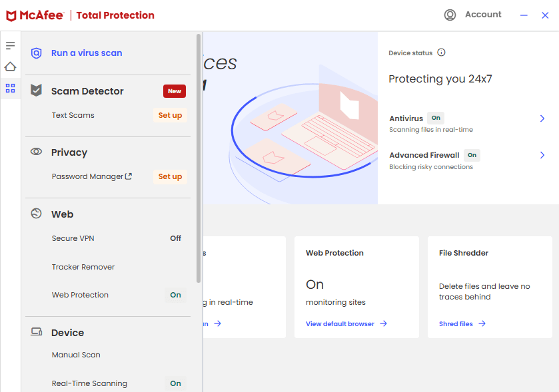Click the Device status info icon
559x392 pixels.
[x=441, y=53]
